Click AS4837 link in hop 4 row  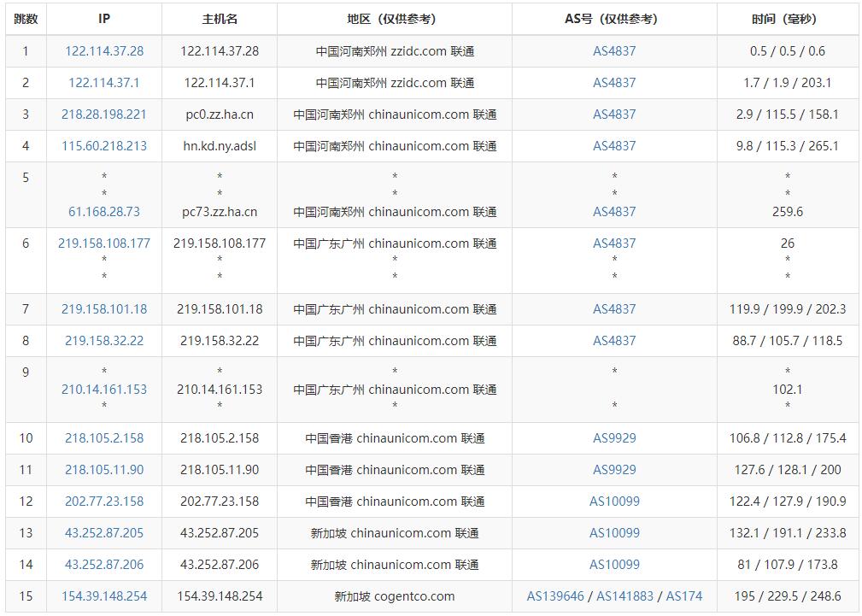click(614, 146)
